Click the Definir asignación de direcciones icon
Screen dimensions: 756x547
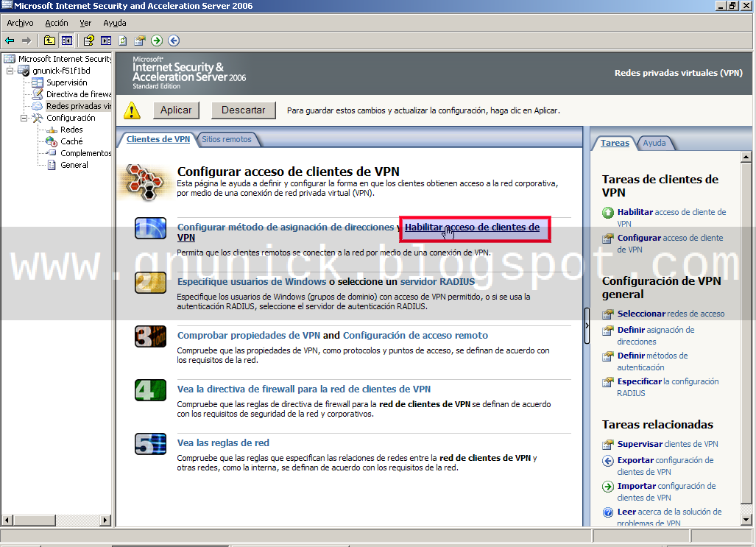[608, 331]
